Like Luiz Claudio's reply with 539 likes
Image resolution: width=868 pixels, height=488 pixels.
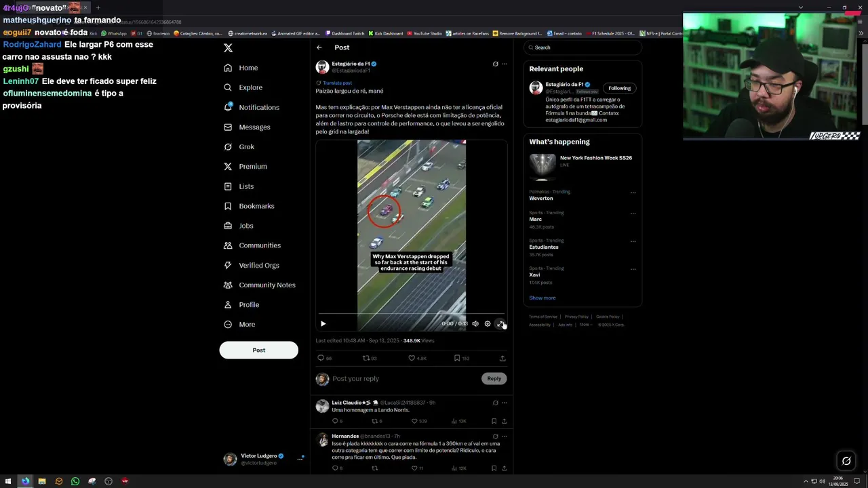414,421
